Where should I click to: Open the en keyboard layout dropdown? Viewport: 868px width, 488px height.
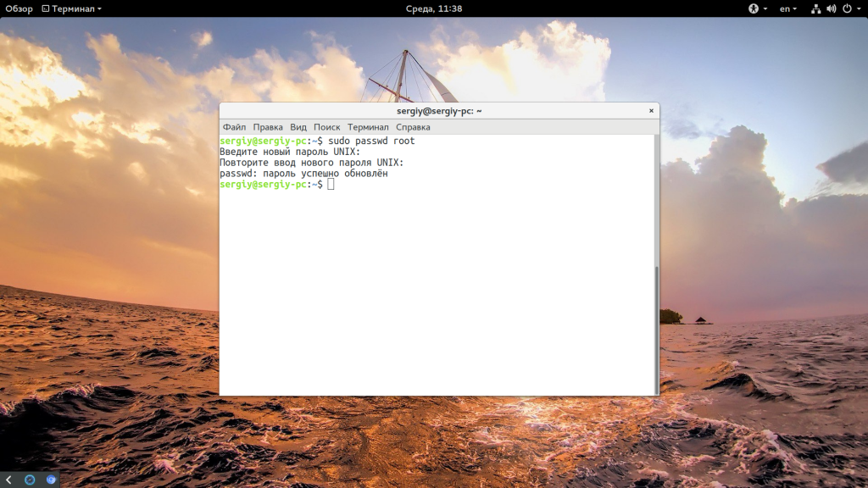[788, 8]
